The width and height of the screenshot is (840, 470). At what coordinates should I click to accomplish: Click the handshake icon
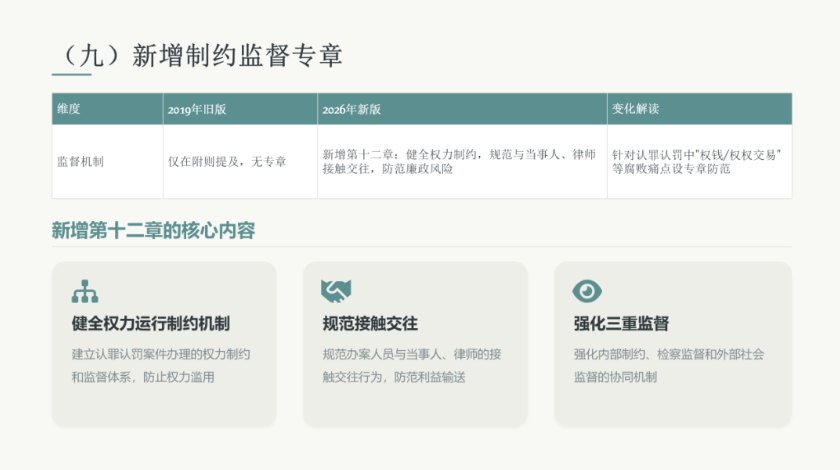pyautogui.click(x=336, y=291)
